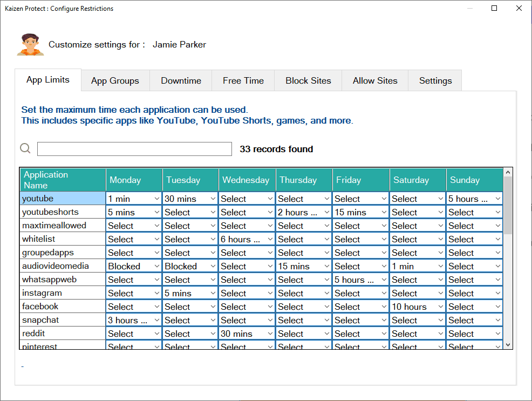
Task: Click Jamie Parker's avatar picture
Action: click(x=30, y=43)
